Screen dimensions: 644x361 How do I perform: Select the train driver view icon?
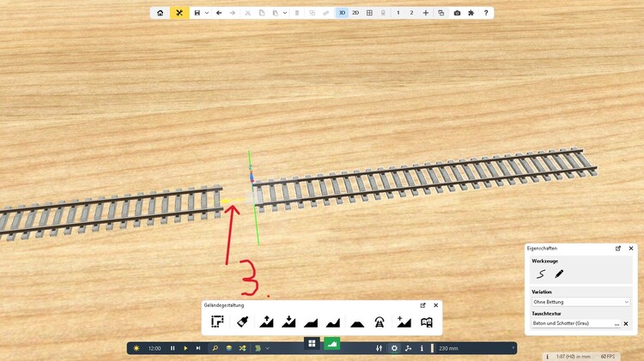point(383,13)
